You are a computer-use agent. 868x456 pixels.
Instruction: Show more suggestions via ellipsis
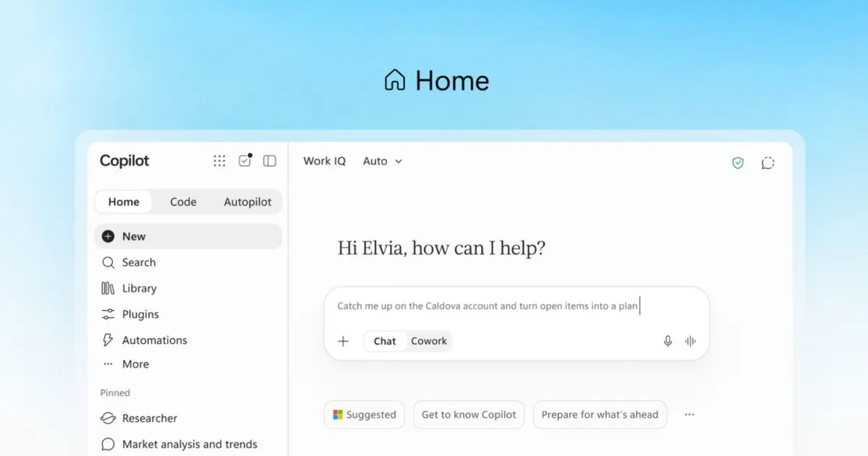689,415
